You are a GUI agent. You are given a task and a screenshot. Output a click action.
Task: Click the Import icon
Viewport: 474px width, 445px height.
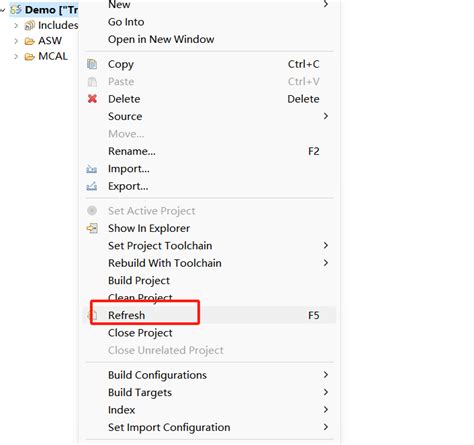[92, 169]
